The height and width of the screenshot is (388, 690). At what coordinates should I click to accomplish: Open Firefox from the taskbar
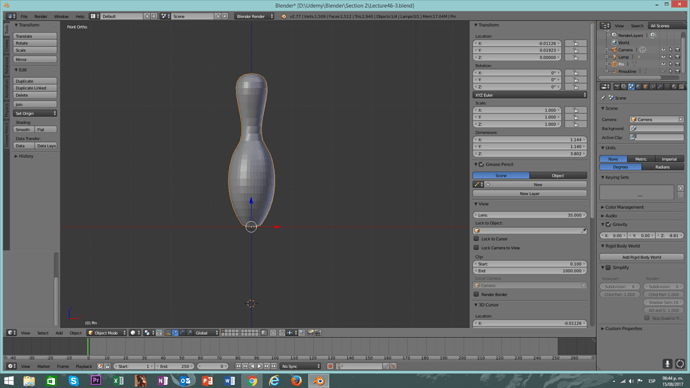[297, 381]
